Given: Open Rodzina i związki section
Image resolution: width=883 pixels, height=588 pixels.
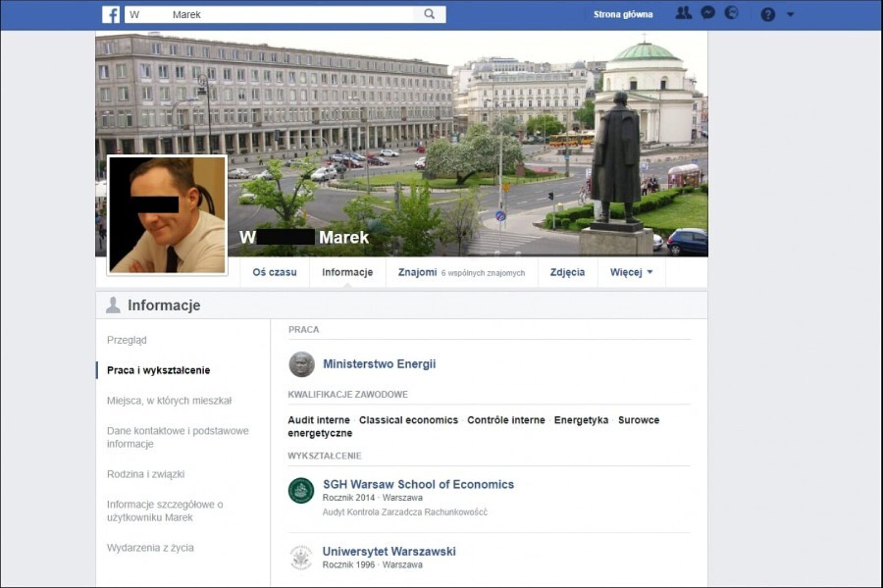Looking at the screenshot, I should tap(147, 474).
